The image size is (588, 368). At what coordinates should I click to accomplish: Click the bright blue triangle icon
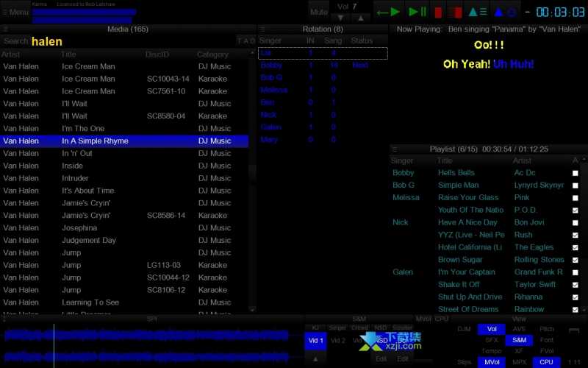498,13
